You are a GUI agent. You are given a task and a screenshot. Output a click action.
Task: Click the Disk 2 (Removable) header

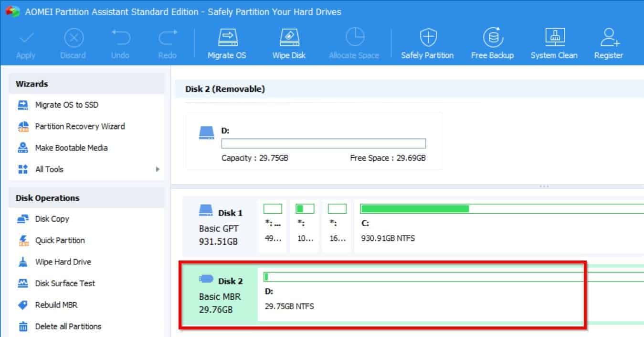(x=225, y=89)
